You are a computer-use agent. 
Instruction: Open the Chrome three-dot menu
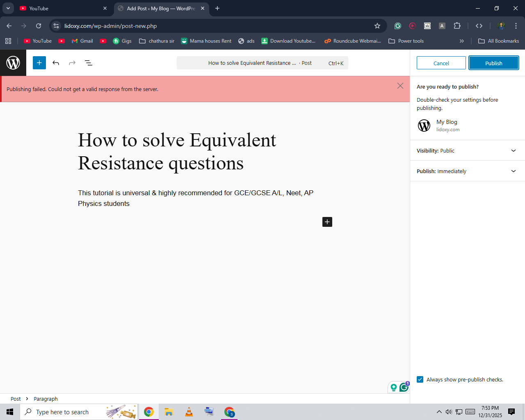pos(516,26)
